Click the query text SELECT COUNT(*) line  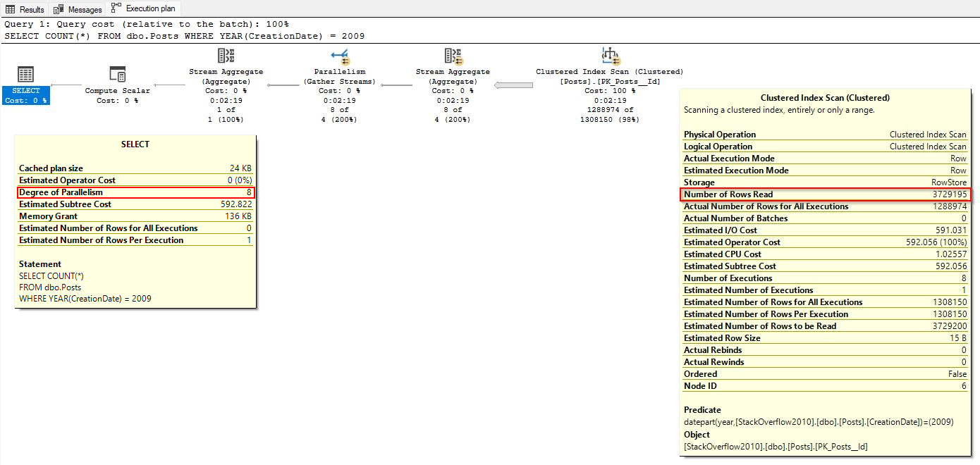tap(185, 35)
